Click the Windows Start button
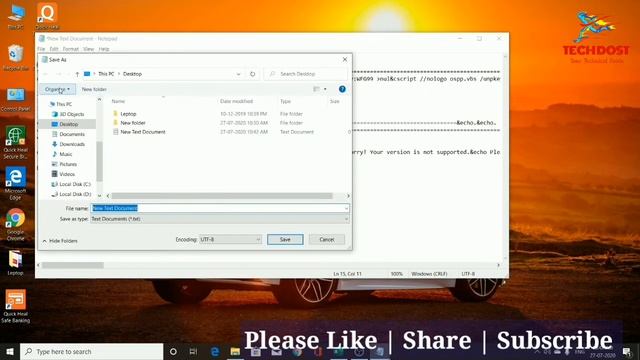This screenshot has width=640, height=360. coord(10,351)
